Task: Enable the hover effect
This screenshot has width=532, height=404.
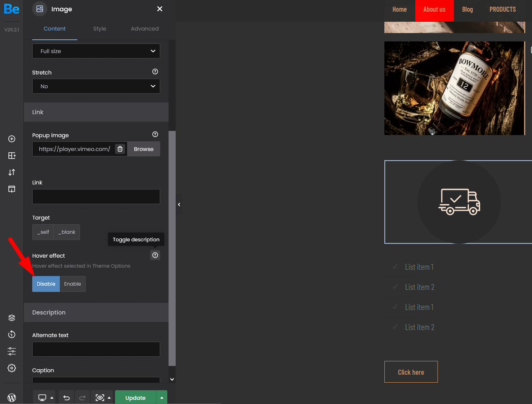Action: click(x=73, y=284)
